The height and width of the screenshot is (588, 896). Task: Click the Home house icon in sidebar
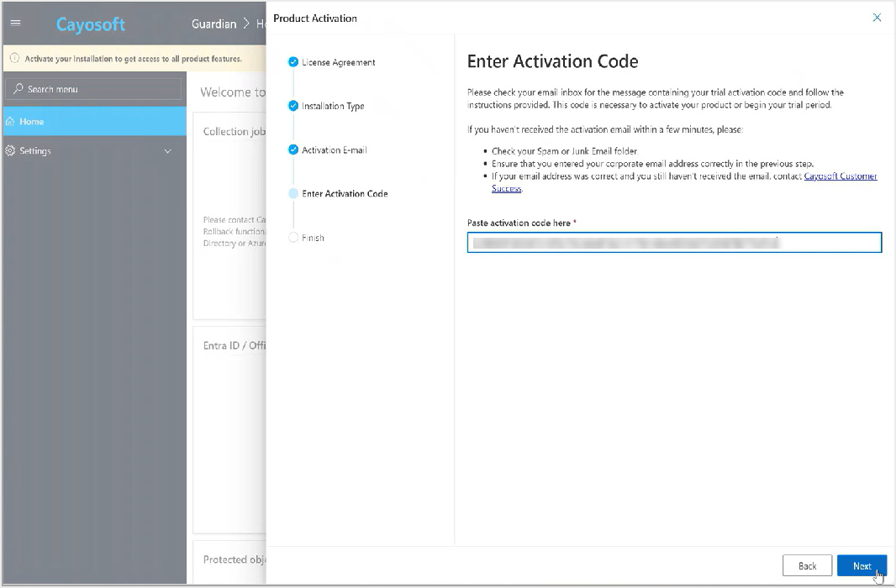click(10, 122)
